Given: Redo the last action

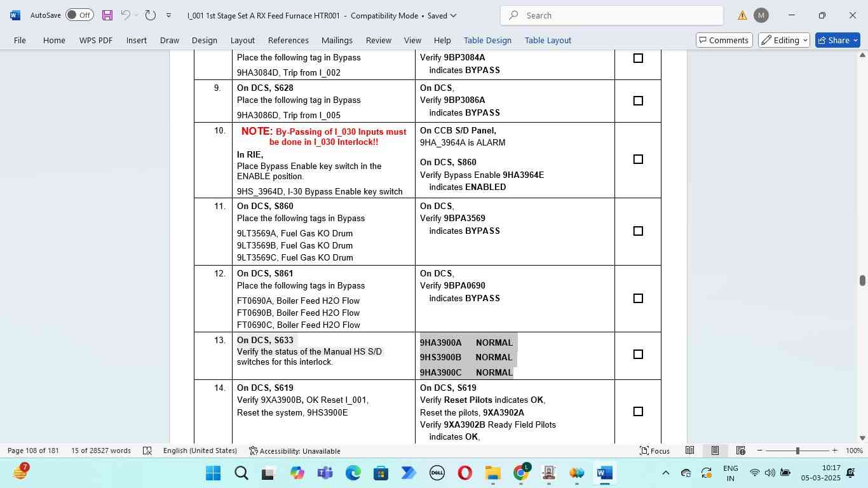Looking at the screenshot, I should (150, 15).
